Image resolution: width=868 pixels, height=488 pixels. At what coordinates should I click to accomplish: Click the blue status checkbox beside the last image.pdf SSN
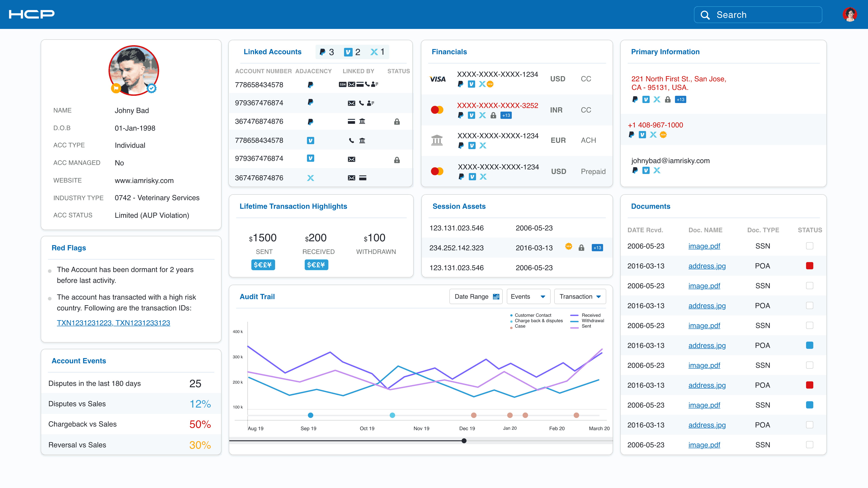(810, 405)
